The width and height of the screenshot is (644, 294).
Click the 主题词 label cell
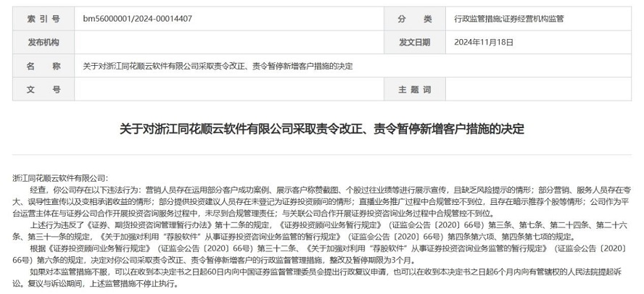point(415,89)
